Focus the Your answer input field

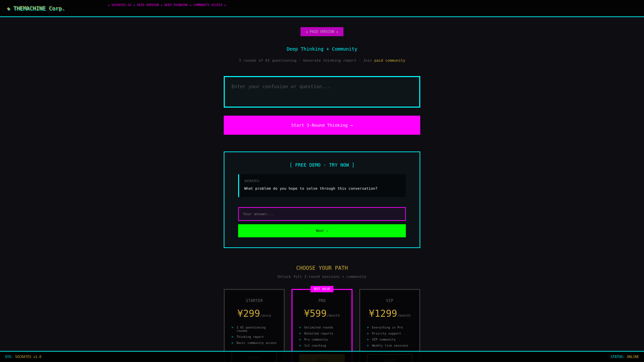[x=322, y=214]
